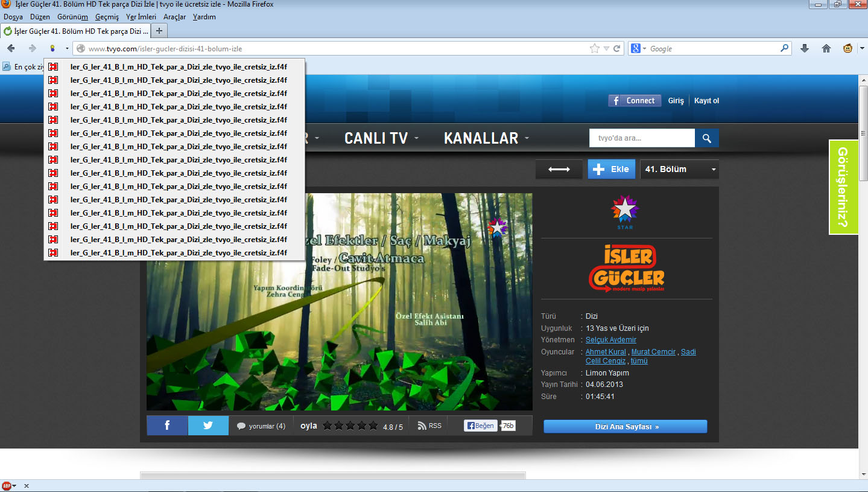
Task: Share the episode on Facebook
Action: [x=167, y=426]
